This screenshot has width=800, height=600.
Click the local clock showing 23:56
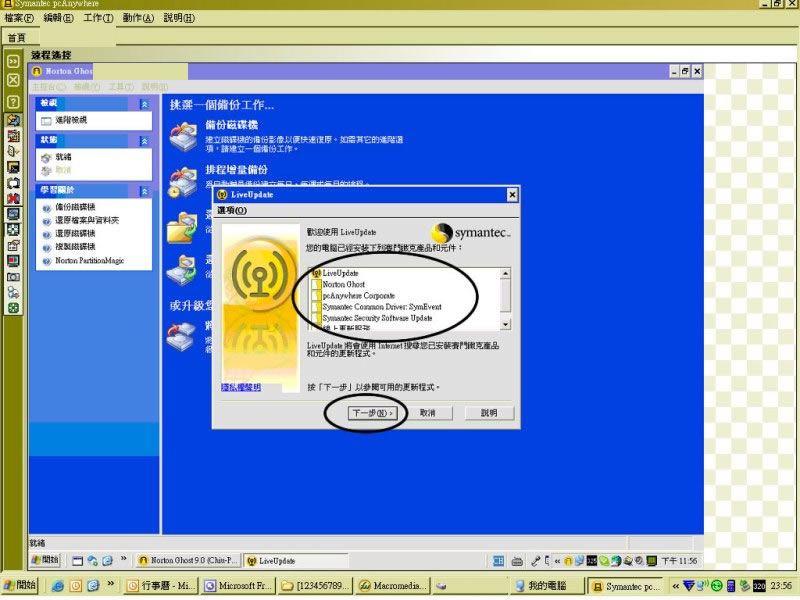(x=782, y=586)
